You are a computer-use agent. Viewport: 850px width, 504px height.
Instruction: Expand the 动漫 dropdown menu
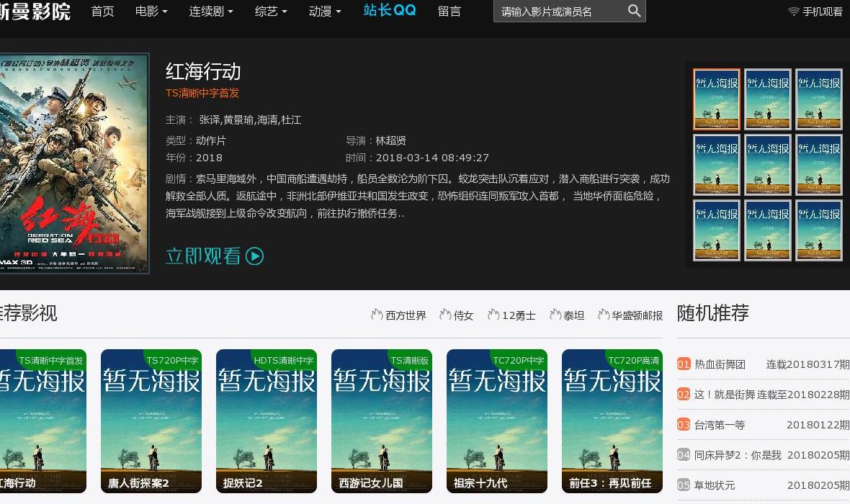click(325, 11)
